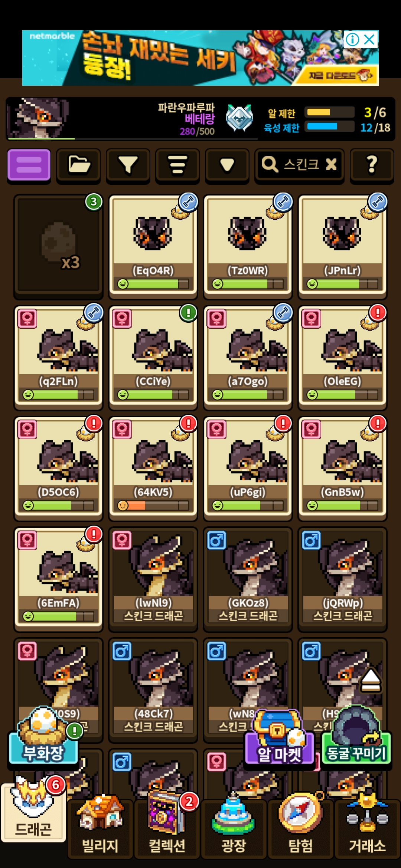The height and width of the screenshot is (868, 401).
Task: Open the 거래소 trading tab
Action: (368, 828)
